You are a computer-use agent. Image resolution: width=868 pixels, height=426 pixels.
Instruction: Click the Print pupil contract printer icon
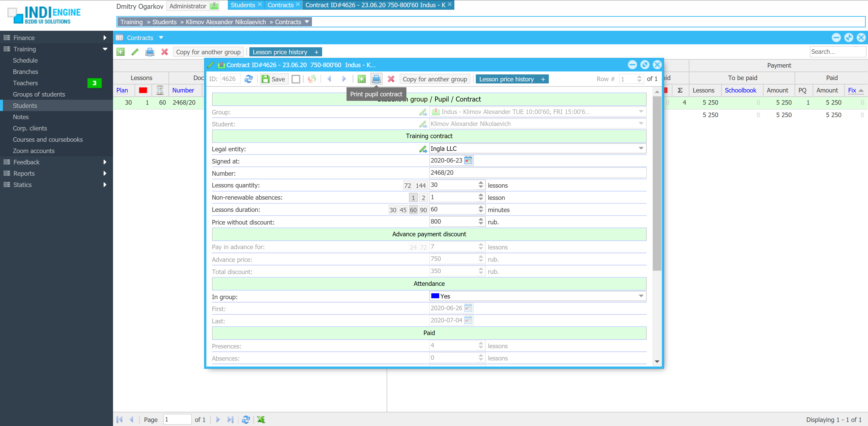tap(376, 79)
